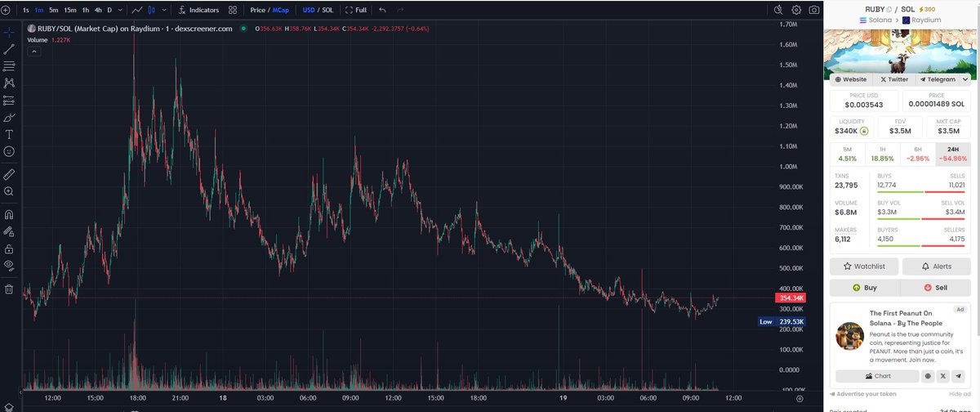
Task: Click the Hide ad link
Action: coord(960,394)
